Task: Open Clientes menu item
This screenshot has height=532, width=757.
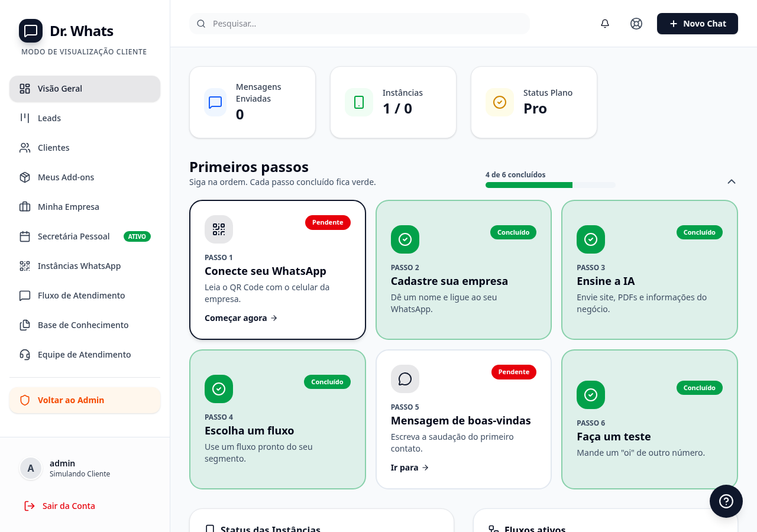Action: (85, 148)
